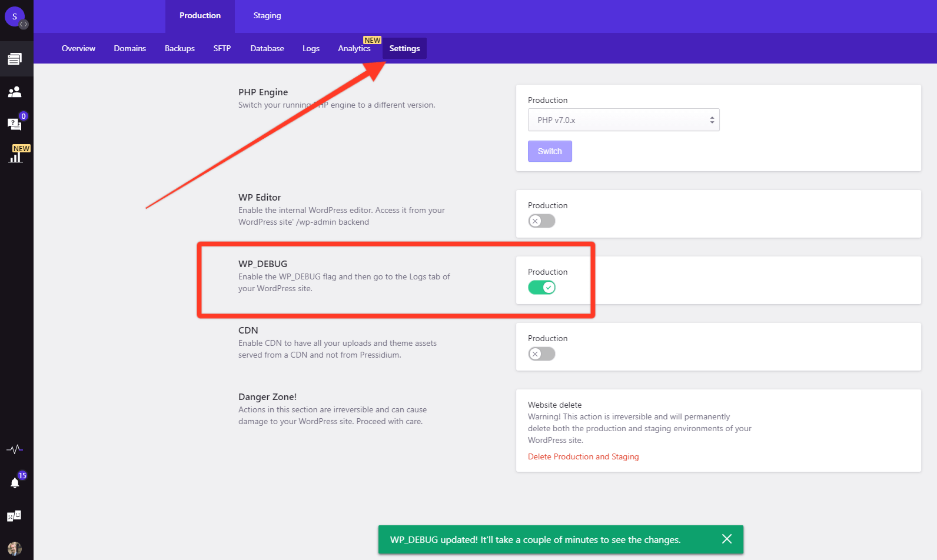Open the analytics bar chart sidebar icon
This screenshot has width=937, height=560.
tap(16, 156)
